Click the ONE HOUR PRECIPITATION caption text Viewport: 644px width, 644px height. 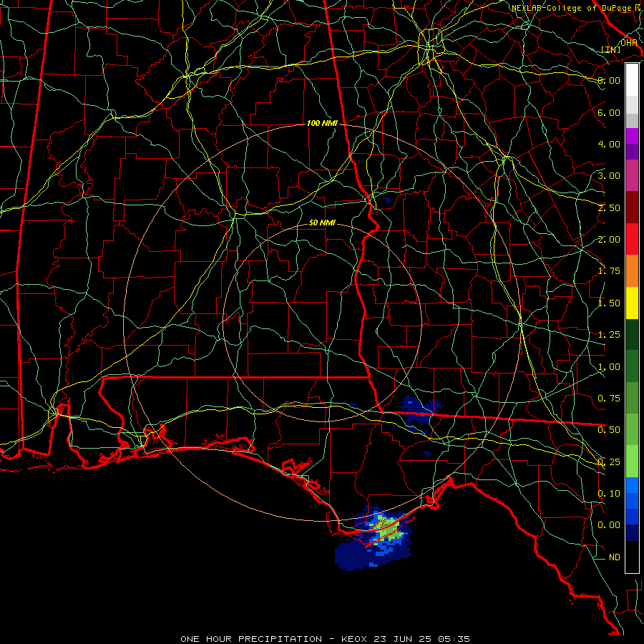tap(251, 639)
